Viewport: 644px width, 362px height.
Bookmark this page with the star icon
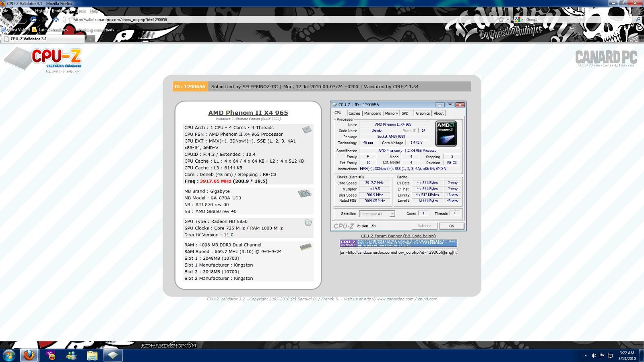tap(501, 19)
